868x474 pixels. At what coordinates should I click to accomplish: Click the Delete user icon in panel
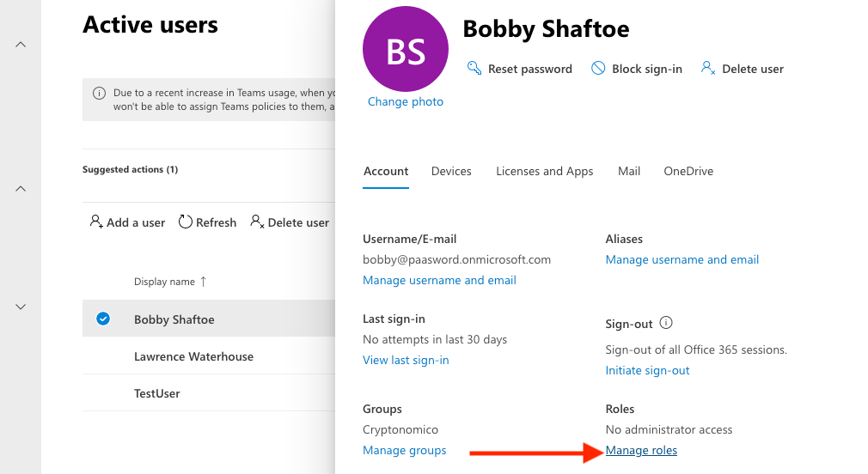coord(708,68)
